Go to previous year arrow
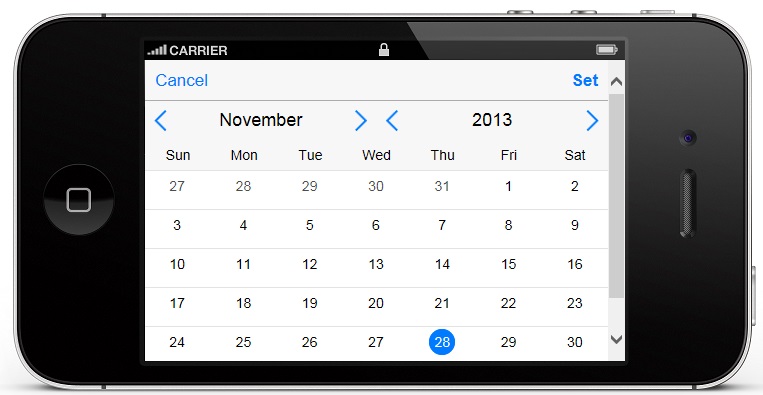 [392, 120]
